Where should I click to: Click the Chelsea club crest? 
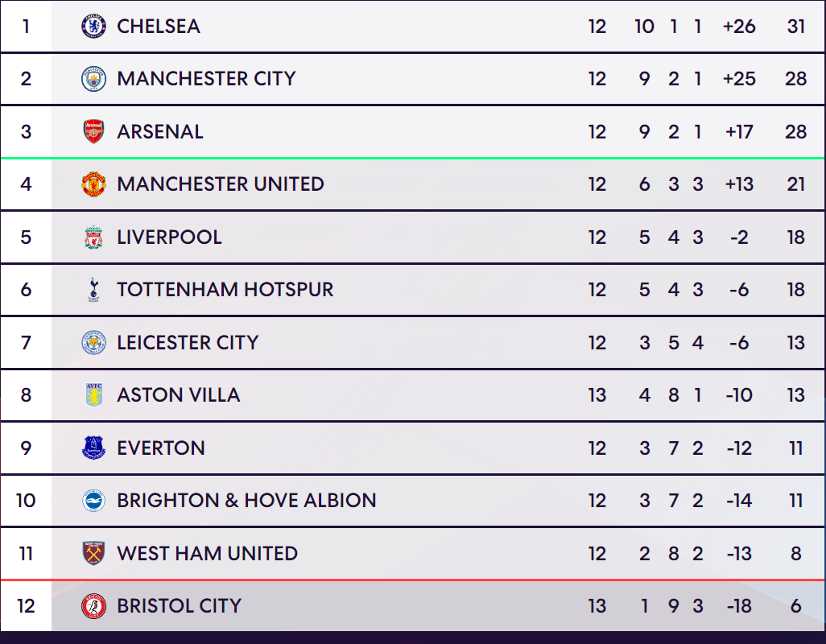click(93, 27)
